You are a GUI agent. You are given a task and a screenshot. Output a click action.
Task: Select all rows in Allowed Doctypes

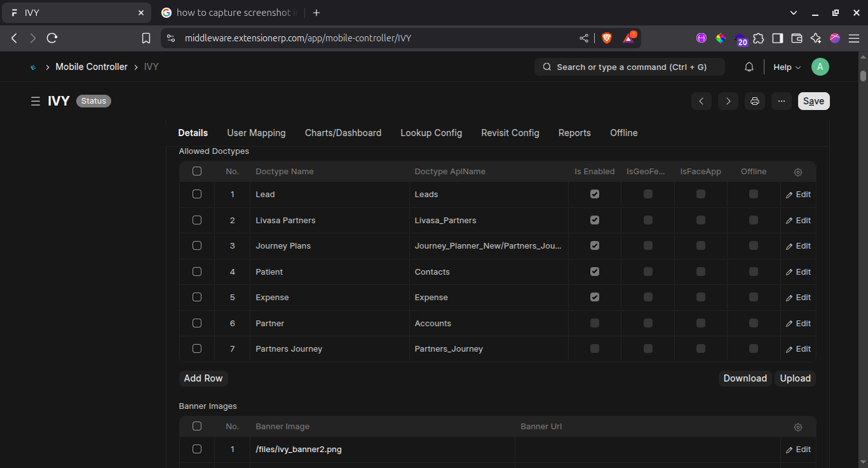click(197, 171)
